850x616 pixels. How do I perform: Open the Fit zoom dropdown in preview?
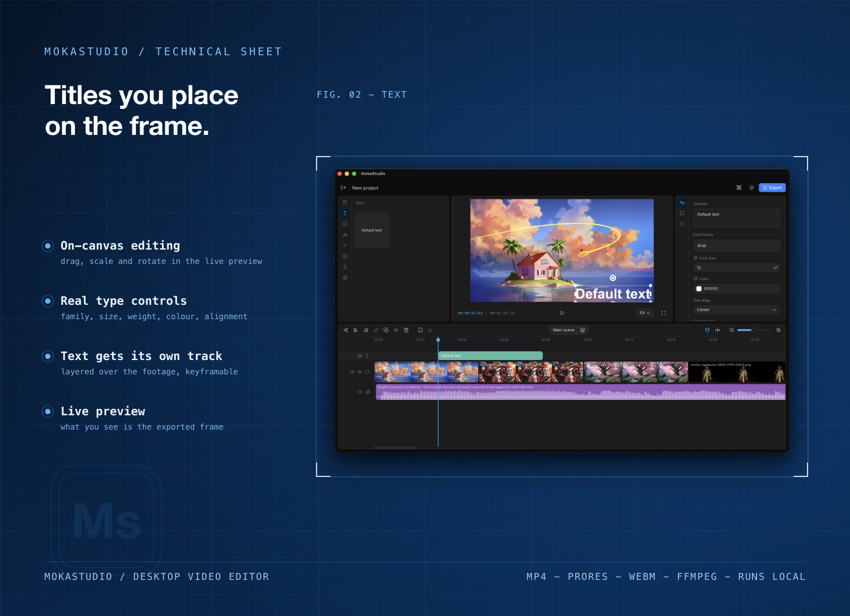pos(645,313)
